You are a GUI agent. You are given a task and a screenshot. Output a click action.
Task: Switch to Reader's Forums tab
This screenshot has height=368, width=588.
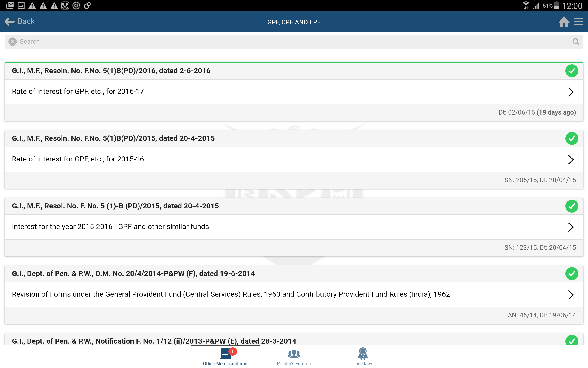click(294, 357)
